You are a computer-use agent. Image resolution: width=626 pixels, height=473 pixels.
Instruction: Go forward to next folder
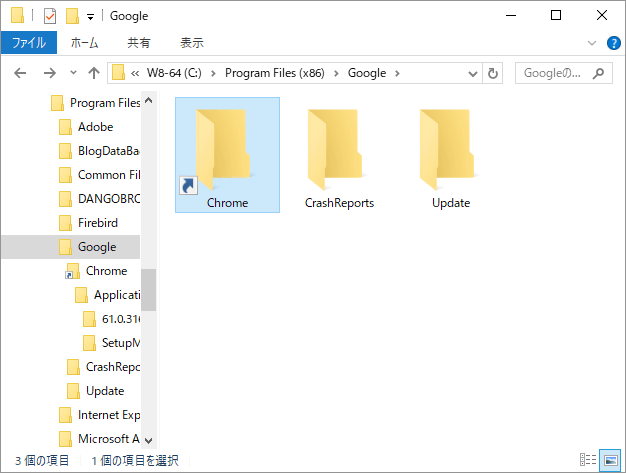coord(50,73)
